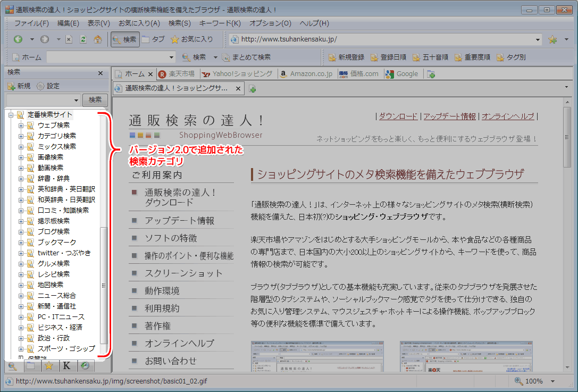Switch to the Yahoo!ショッピング tab group
This screenshot has width=578, height=392.
(x=238, y=74)
